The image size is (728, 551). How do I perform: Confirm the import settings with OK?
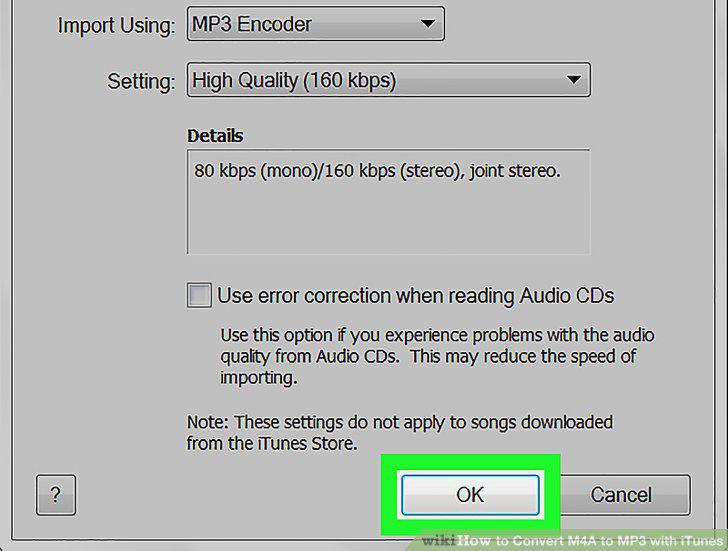tap(470, 495)
